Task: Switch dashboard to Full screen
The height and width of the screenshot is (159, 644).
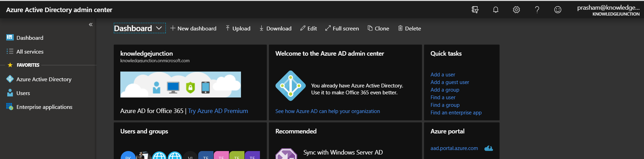Action: pyautogui.click(x=342, y=28)
